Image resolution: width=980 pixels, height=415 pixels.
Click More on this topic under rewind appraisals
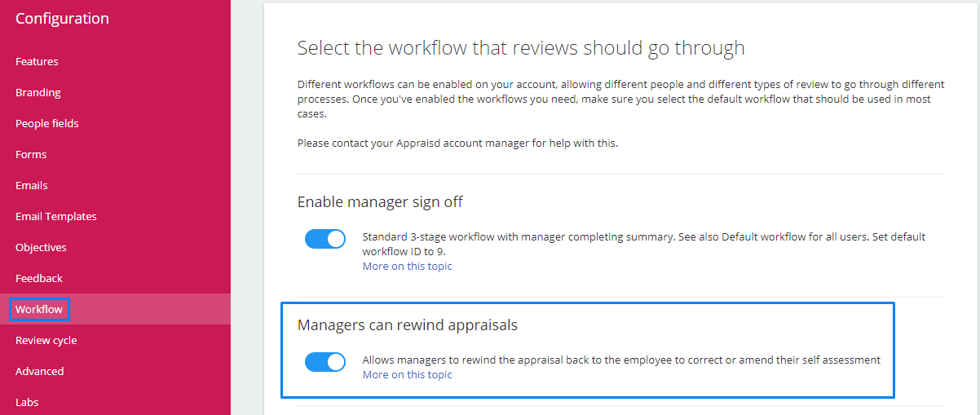[x=408, y=374]
